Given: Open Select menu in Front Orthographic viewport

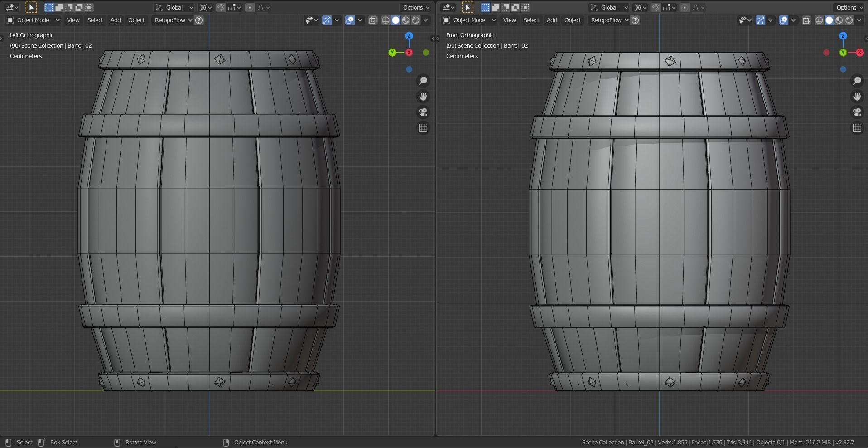Looking at the screenshot, I should coord(531,20).
